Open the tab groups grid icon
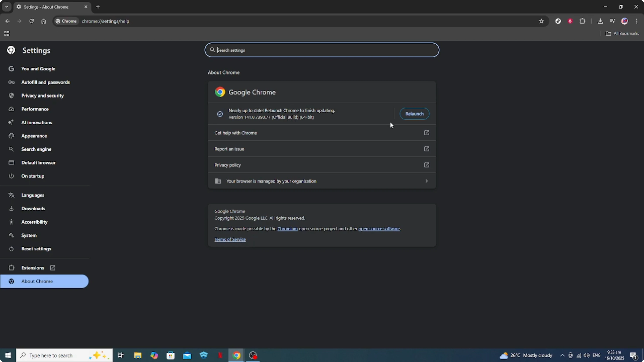Viewport: 644px width, 362px height. (x=6, y=33)
